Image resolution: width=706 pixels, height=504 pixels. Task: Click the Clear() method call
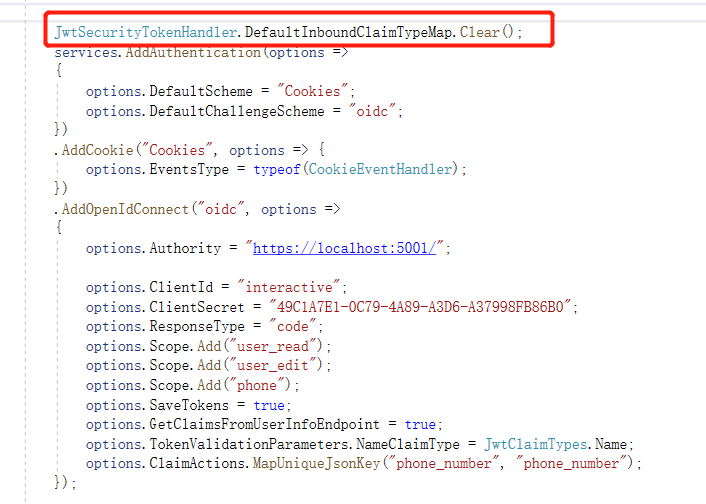coord(487,32)
